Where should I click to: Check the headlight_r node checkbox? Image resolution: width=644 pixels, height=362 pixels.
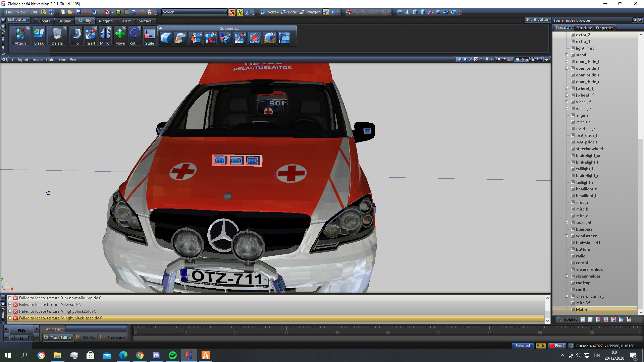click(x=573, y=189)
